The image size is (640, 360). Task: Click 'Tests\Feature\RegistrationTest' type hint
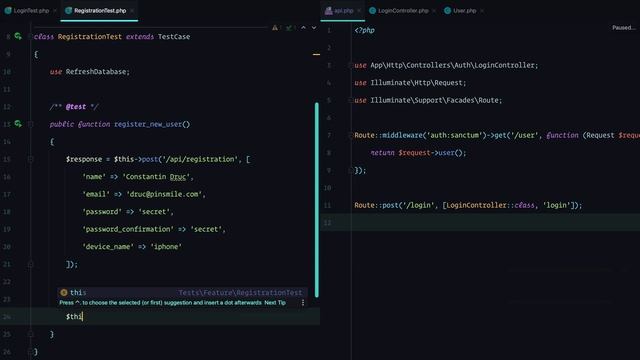pos(240,292)
